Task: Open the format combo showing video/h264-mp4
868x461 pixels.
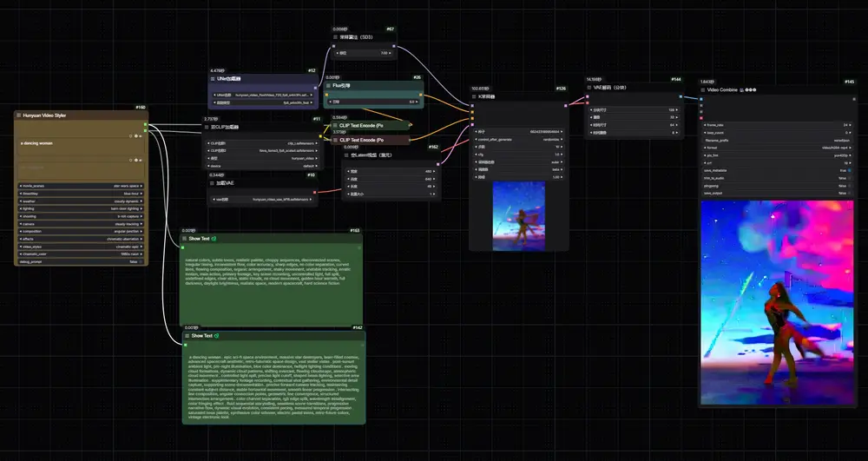Action: tap(777, 148)
